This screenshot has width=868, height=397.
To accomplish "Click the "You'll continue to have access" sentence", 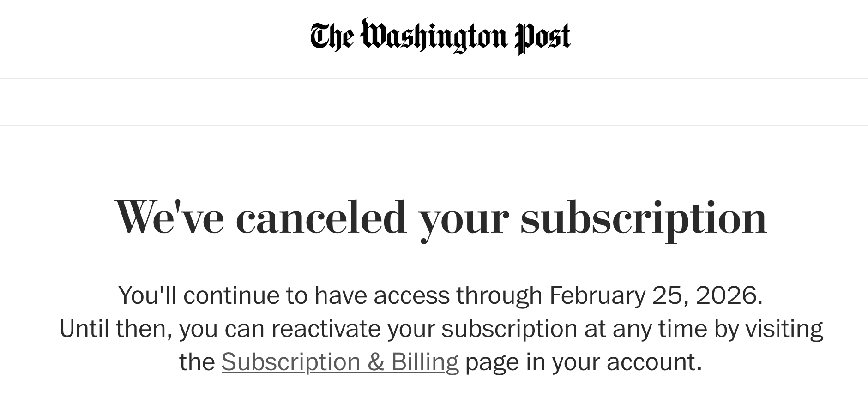I will (284, 295).
